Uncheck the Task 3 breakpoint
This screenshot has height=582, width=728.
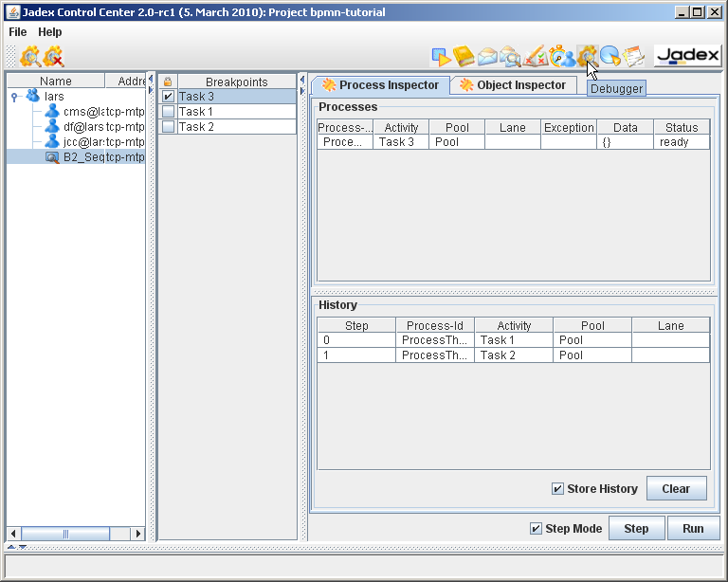click(x=168, y=97)
